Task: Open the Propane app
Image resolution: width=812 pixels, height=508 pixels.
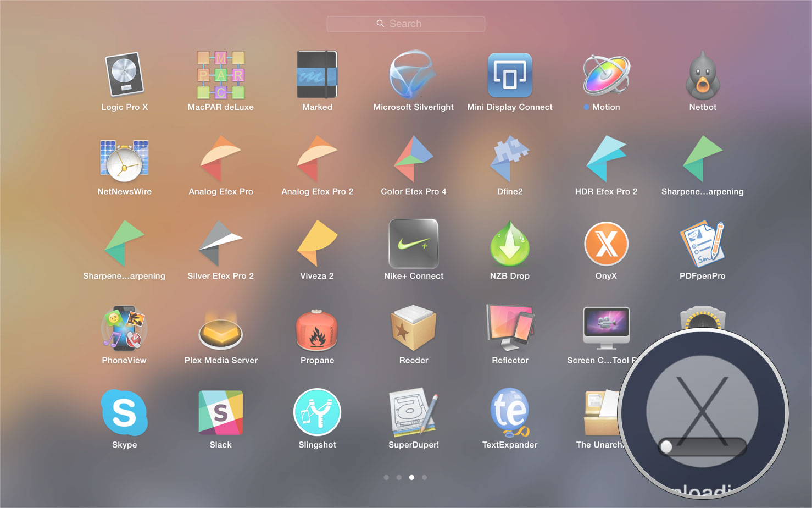Action: click(317, 330)
